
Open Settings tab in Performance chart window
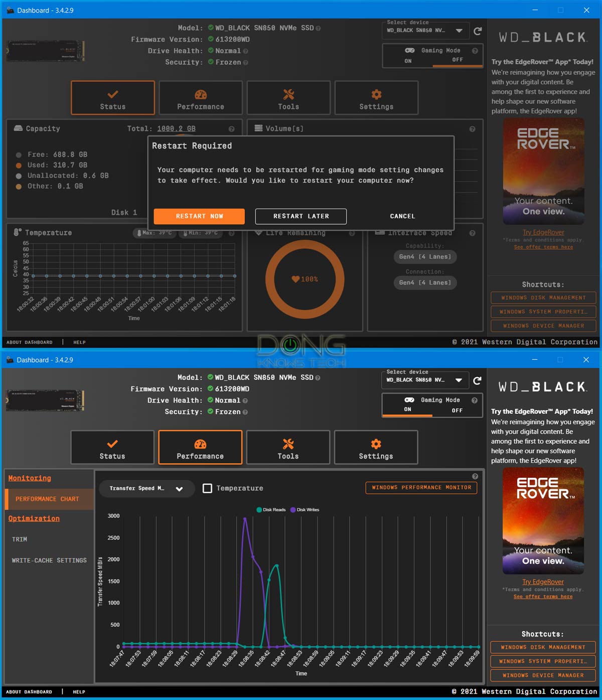pyautogui.click(x=376, y=448)
